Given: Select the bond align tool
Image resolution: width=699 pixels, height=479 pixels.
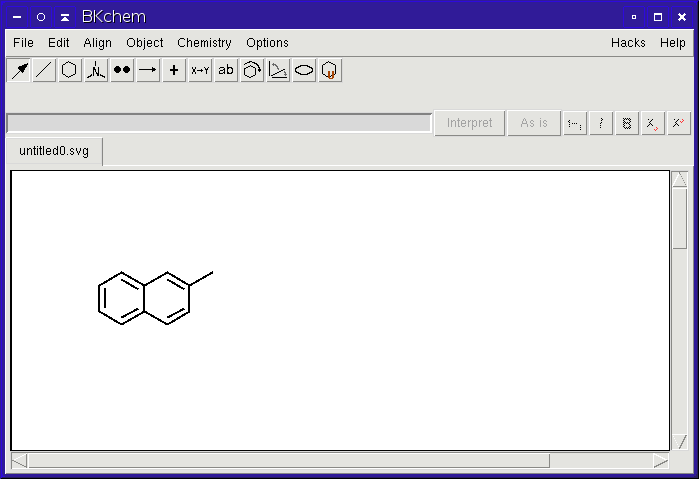Looking at the screenshot, I should 278,70.
